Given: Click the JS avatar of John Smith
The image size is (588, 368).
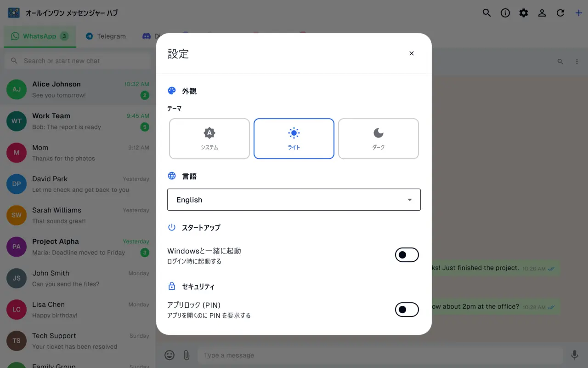Looking at the screenshot, I should pos(17,278).
